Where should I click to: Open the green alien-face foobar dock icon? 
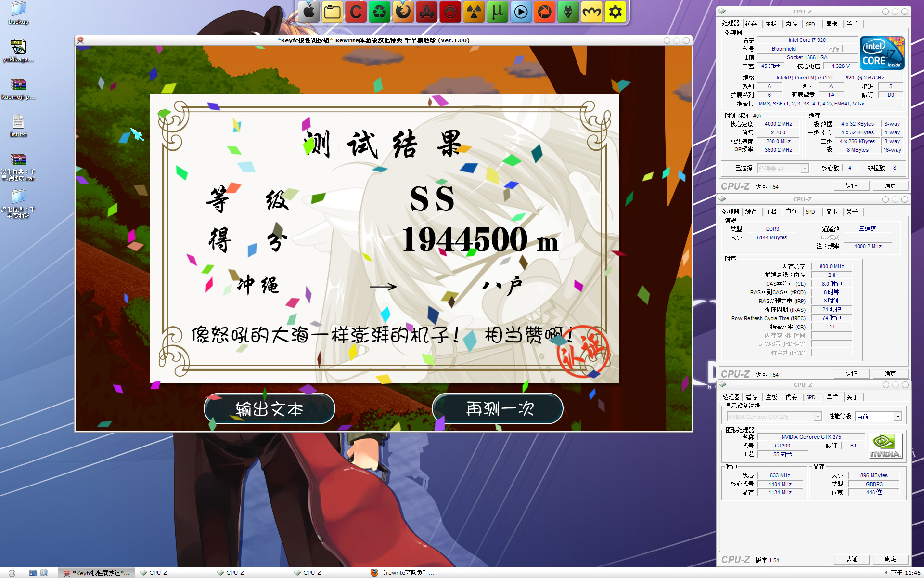(x=568, y=12)
